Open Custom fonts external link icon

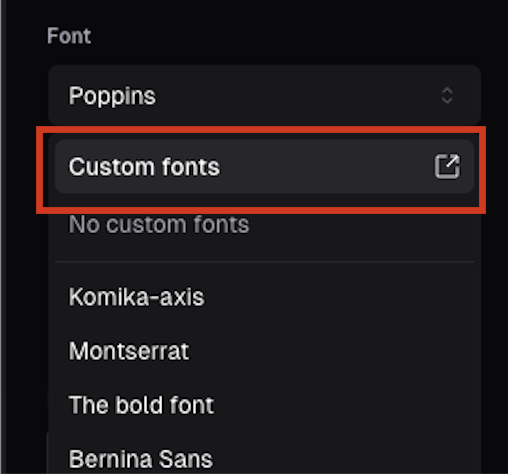(x=447, y=166)
